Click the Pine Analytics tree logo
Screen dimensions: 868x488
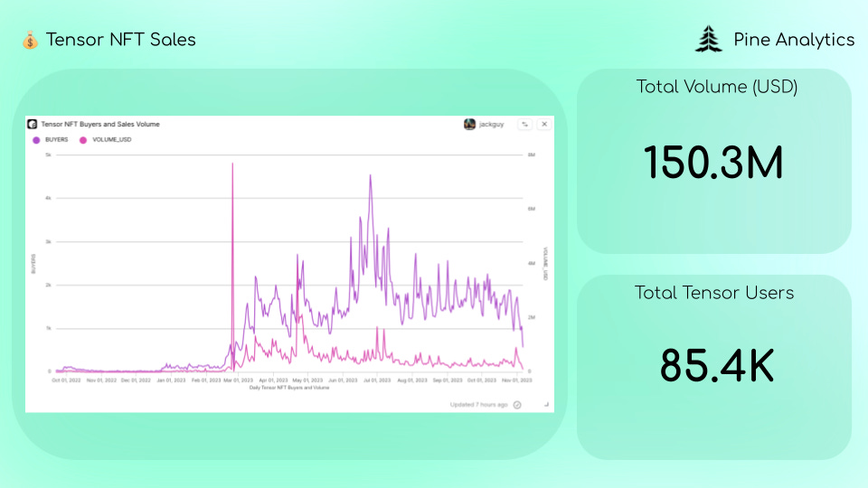[709, 39]
